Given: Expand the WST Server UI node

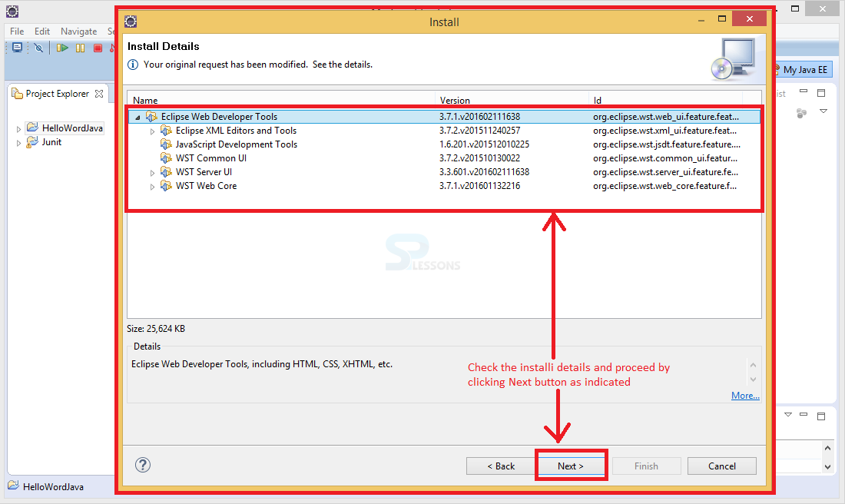Looking at the screenshot, I should coord(152,173).
